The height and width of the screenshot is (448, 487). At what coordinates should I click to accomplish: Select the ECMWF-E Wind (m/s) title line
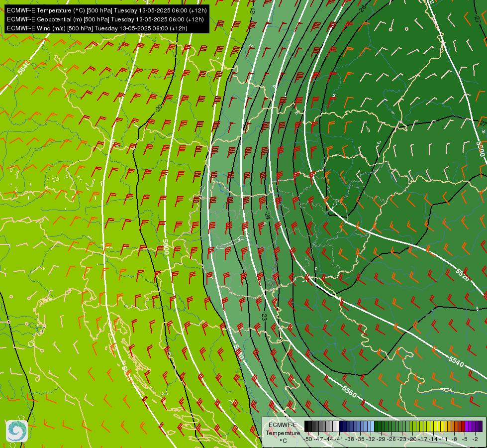point(97,28)
